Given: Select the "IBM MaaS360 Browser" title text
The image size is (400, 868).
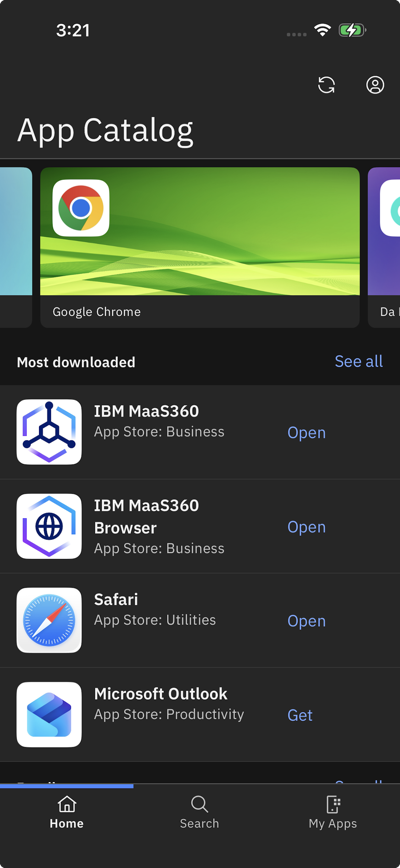Looking at the screenshot, I should tap(146, 516).
